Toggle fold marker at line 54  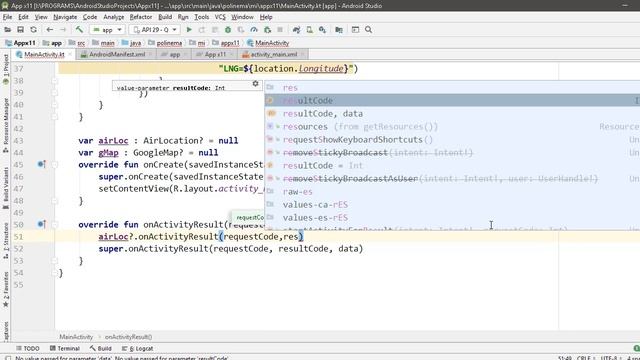55,273
